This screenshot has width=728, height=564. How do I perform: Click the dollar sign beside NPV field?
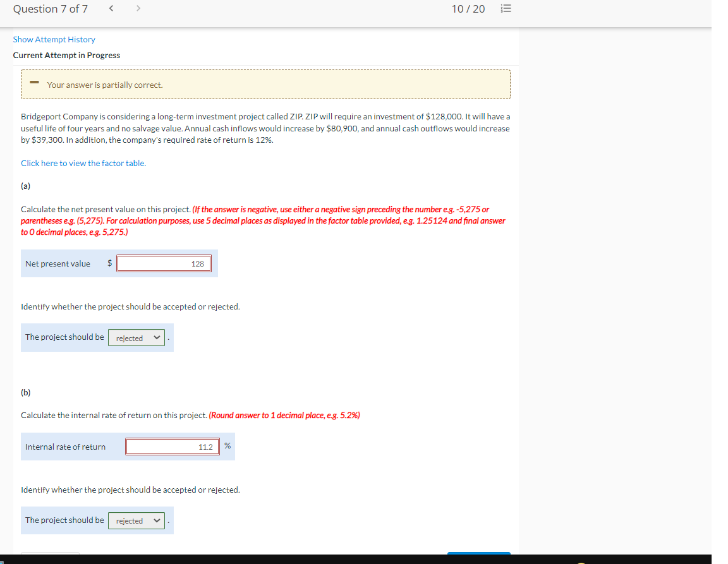109,263
